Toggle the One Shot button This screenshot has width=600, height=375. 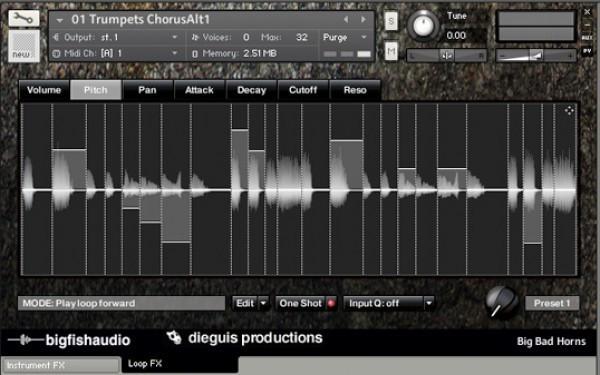(x=306, y=303)
